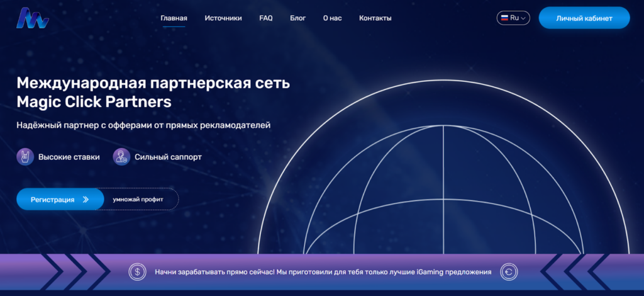Click the Начни зарабатывать прямо сейчас banner text

click(x=323, y=272)
